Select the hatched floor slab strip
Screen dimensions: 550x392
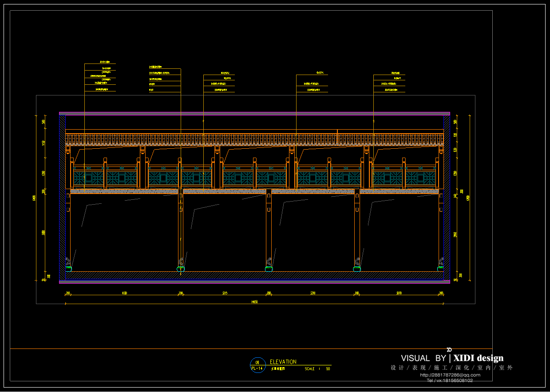click(254, 276)
